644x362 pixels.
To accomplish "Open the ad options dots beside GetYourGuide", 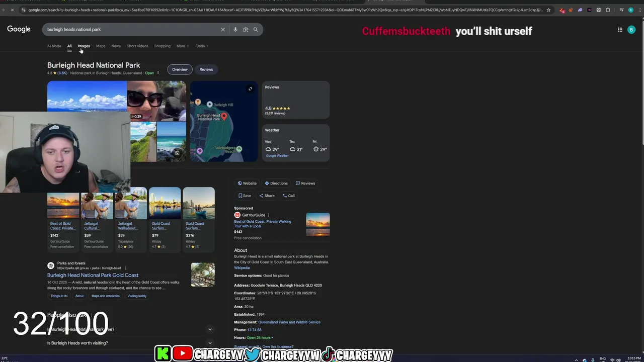I will point(268,215).
